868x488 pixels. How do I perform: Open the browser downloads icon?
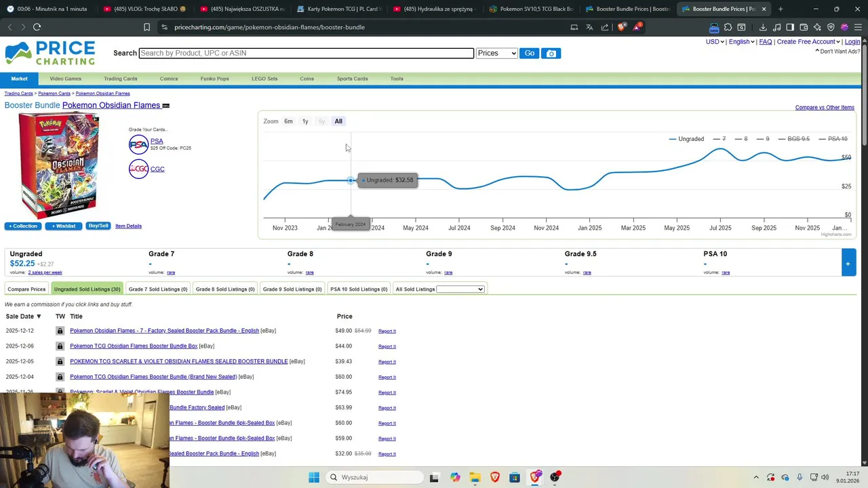click(x=763, y=27)
